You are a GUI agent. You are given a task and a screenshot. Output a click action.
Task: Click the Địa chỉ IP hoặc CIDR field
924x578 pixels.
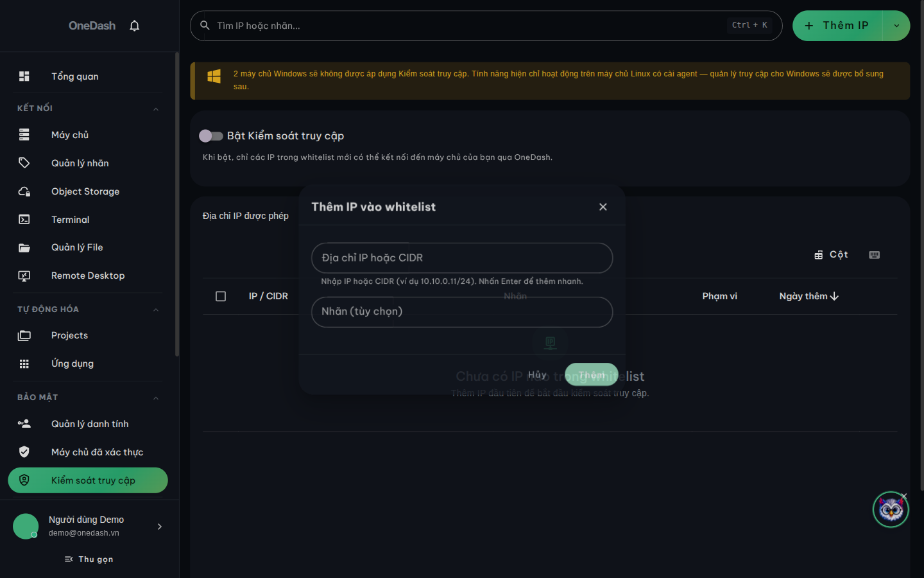tap(462, 258)
